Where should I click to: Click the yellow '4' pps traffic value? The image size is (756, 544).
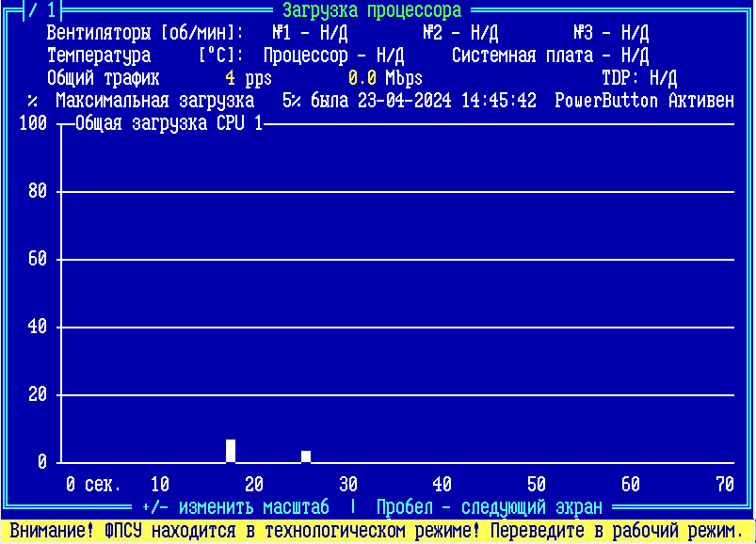point(231,78)
